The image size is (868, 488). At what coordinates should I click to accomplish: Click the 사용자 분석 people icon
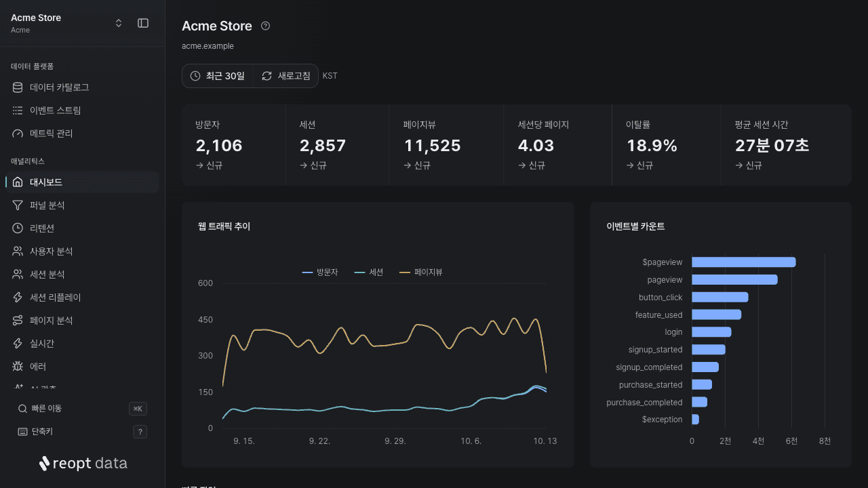tap(18, 251)
